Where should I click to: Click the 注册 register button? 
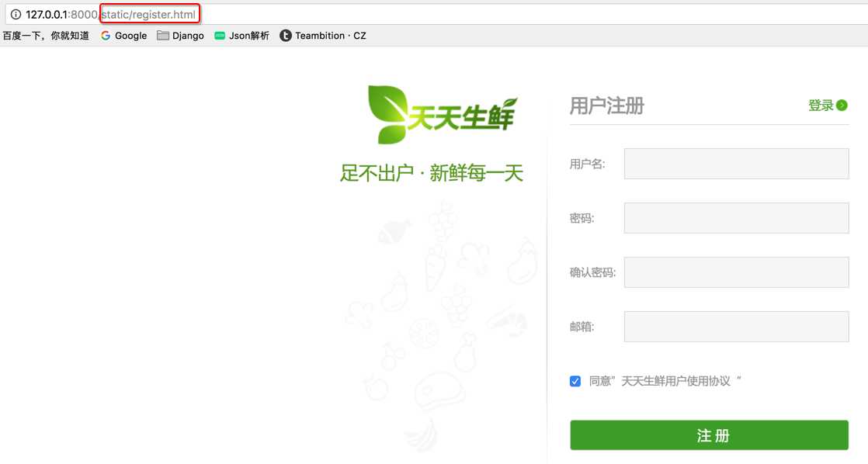(x=709, y=435)
